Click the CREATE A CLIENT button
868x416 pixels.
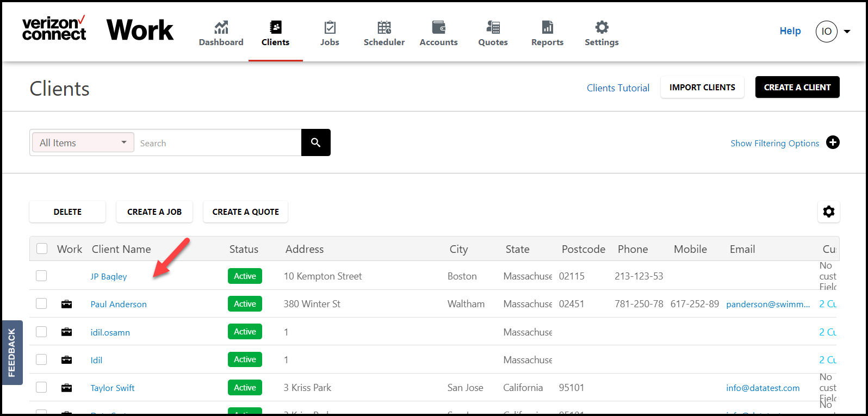point(797,87)
